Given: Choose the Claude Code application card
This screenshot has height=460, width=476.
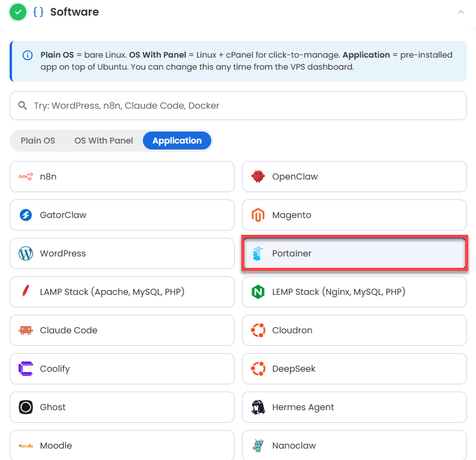Looking at the screenshot, I should 122,330.
